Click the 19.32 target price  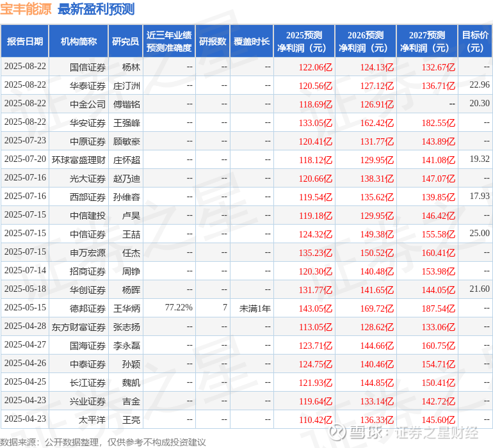[480, 159]
